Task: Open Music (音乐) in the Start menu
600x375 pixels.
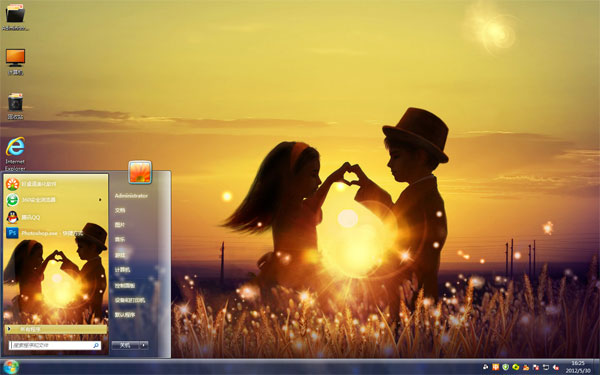Action: pyautogui.click(x=120, y=240)
